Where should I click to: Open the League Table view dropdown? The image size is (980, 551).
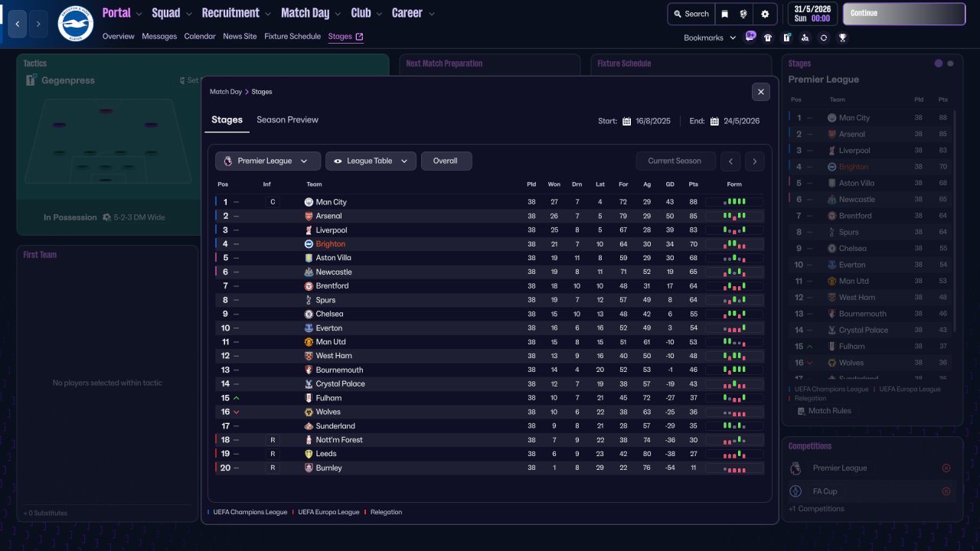pos(371,161)
